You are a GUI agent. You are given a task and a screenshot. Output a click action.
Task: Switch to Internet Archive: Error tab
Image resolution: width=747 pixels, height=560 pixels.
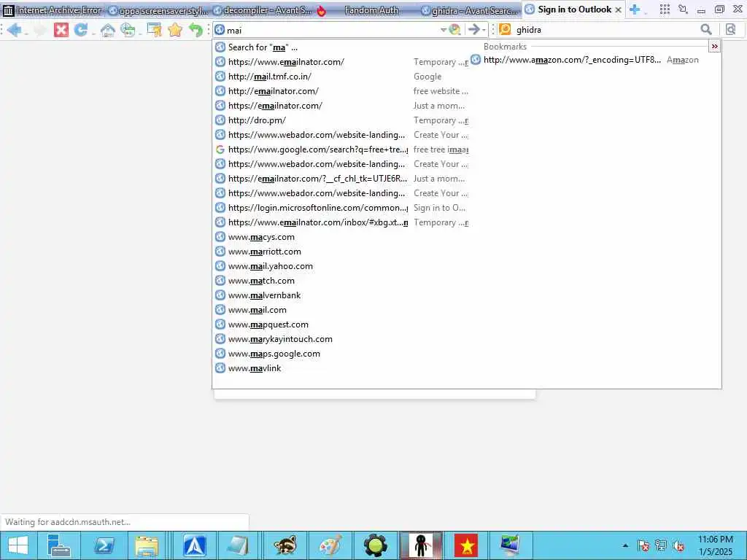[53, 10]
